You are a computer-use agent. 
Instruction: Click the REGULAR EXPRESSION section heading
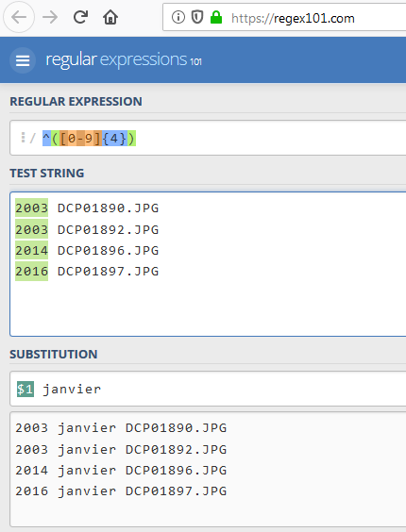76,102
